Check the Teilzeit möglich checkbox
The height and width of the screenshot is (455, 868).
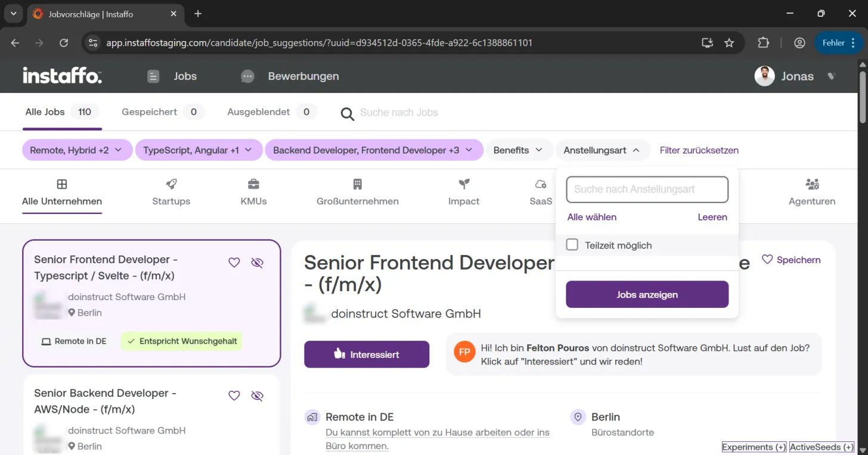tap(572, 245)
